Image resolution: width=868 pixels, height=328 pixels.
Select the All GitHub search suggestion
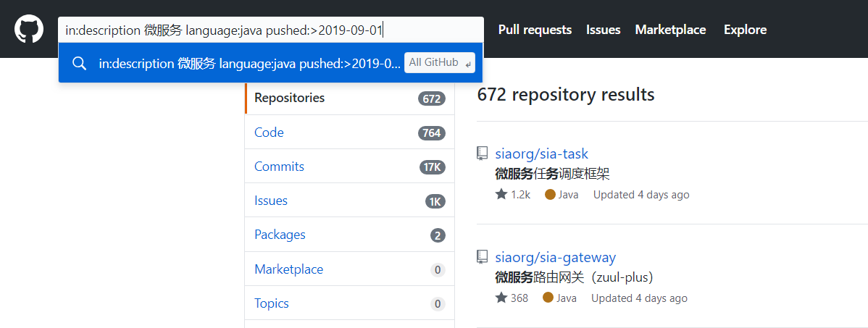[440, 62]
